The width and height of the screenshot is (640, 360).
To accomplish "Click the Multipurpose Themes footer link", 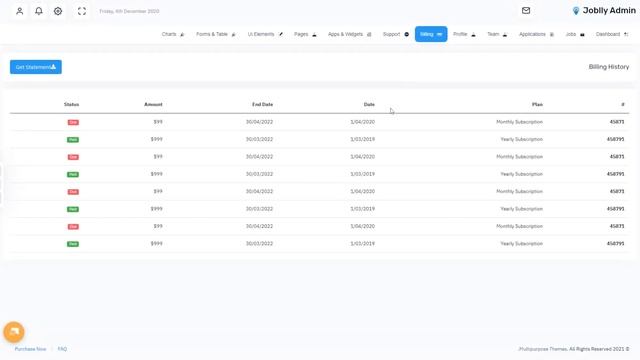I will (543, 349).
